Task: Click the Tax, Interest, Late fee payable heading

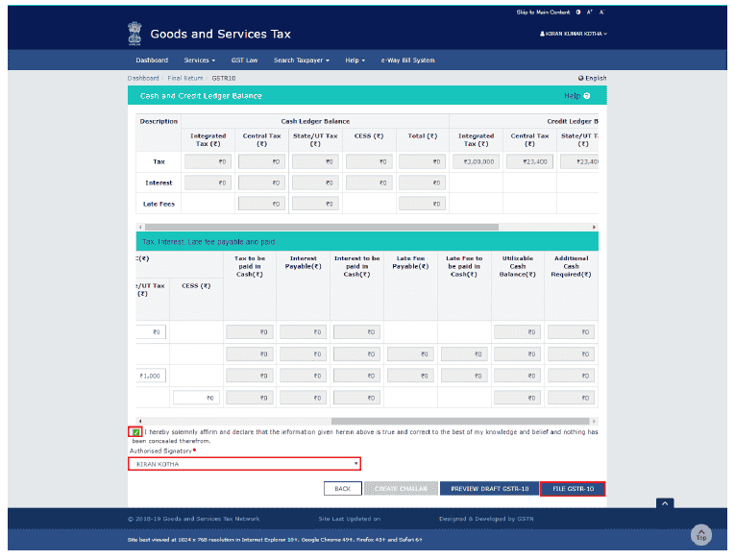Action: [208, 242]
